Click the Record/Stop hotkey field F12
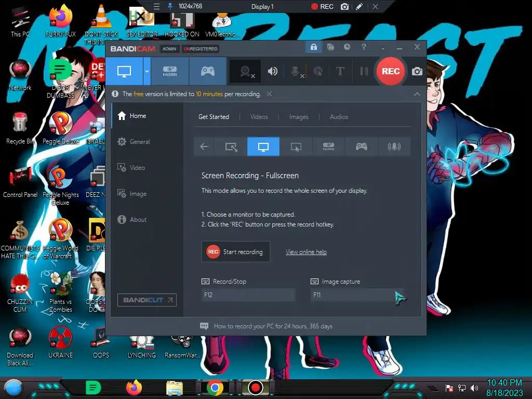 click(x=248, y=295)
